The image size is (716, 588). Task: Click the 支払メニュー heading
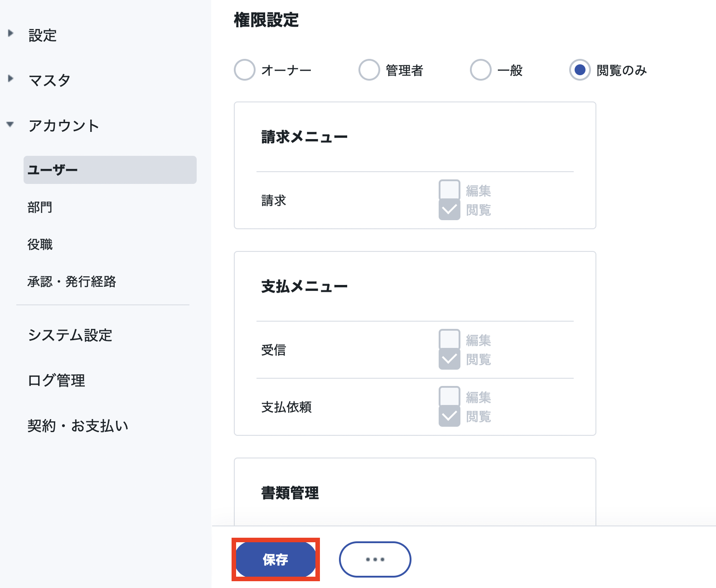pyautogui.click(x=305, y=286)
